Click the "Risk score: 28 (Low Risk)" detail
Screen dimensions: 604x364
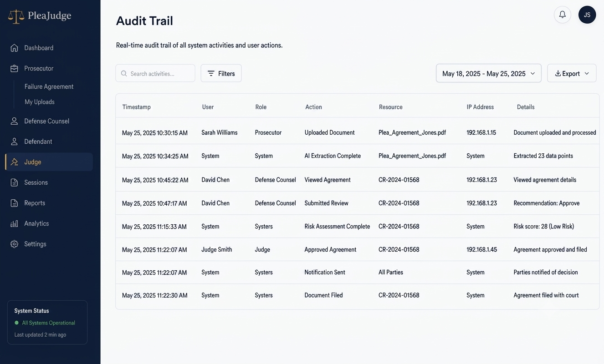coord(544,226)
